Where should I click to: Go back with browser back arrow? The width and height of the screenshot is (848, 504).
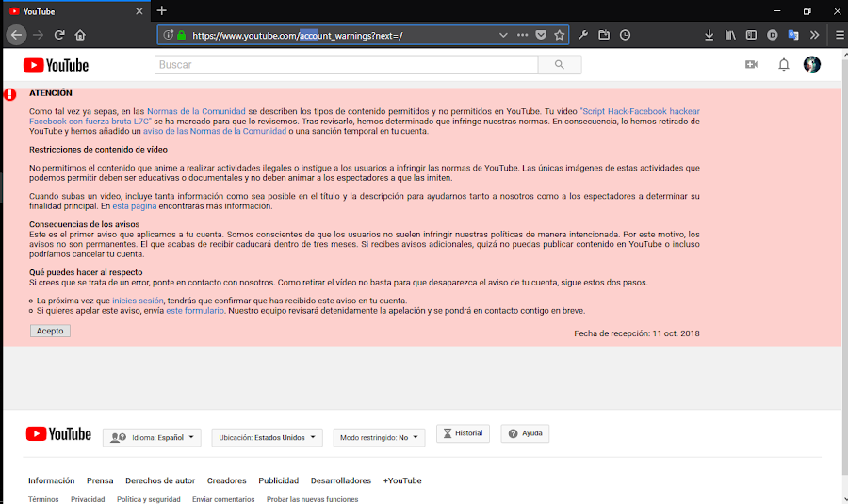click(16, 35)
